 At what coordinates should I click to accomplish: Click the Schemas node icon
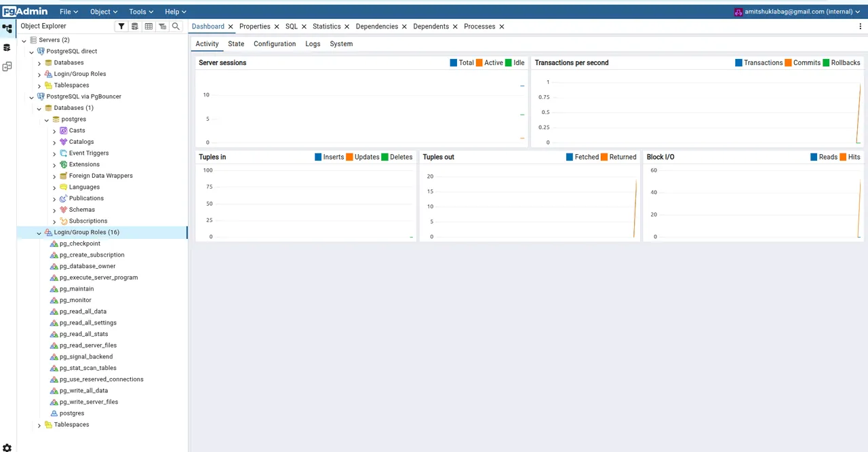pyautogui.click(x=64, y=210)
